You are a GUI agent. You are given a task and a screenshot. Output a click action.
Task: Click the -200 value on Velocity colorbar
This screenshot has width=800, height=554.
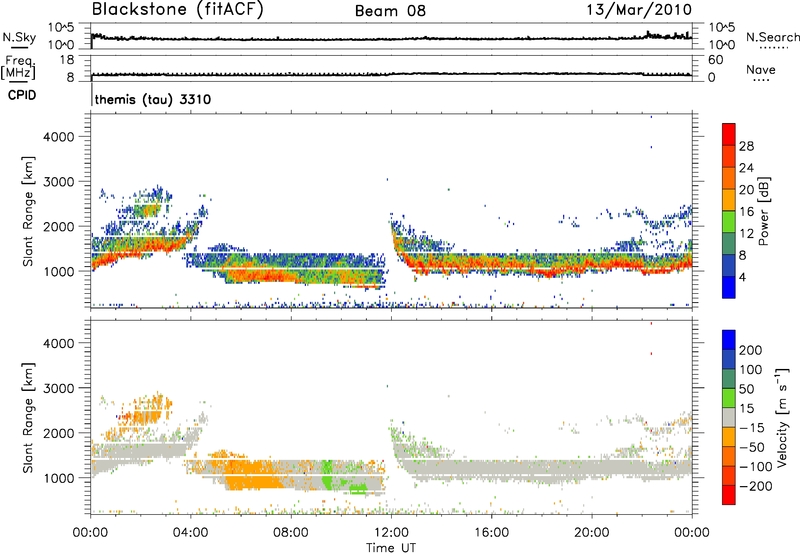(755, 486)
